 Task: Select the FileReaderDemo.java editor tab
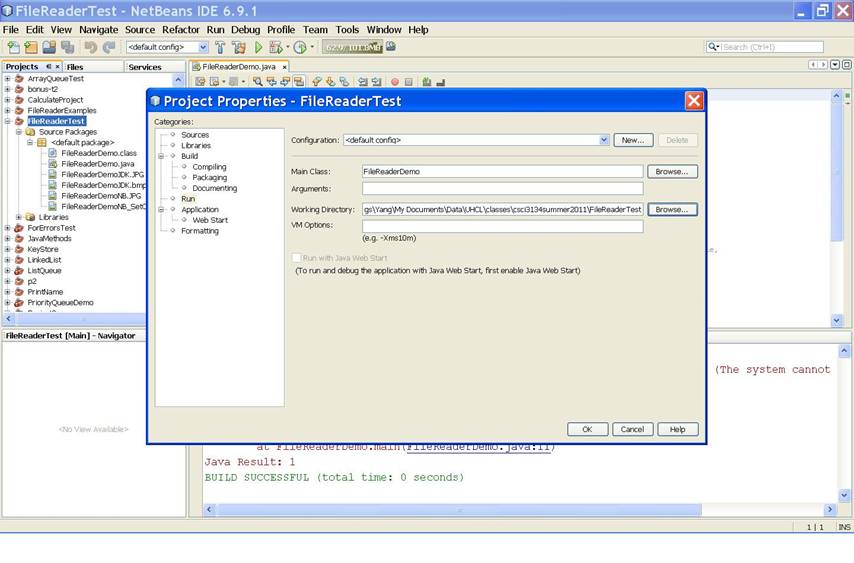(239, 66)
